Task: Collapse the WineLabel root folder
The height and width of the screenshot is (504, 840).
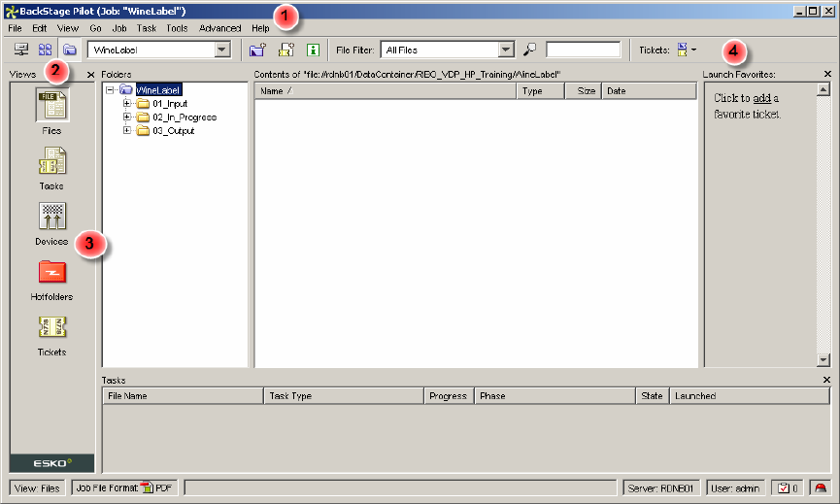Action: 110,90
